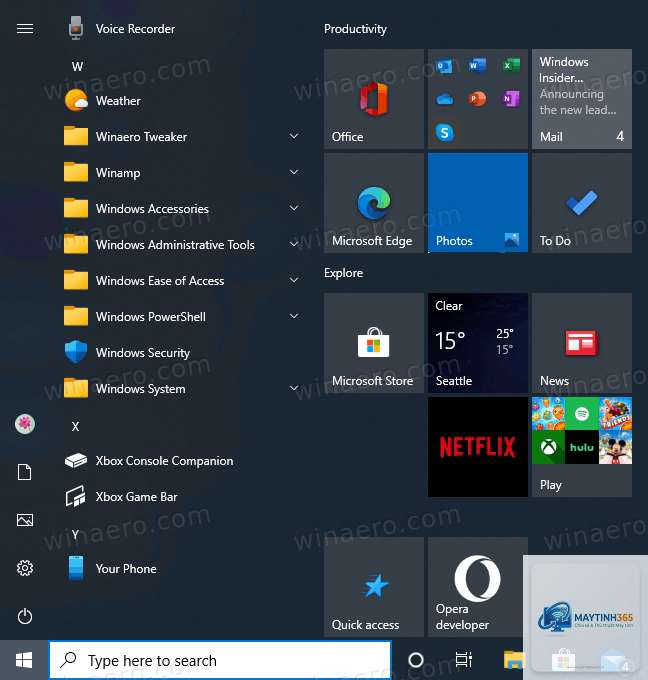Open Outlook from the Office folder tile

point(445,65)
